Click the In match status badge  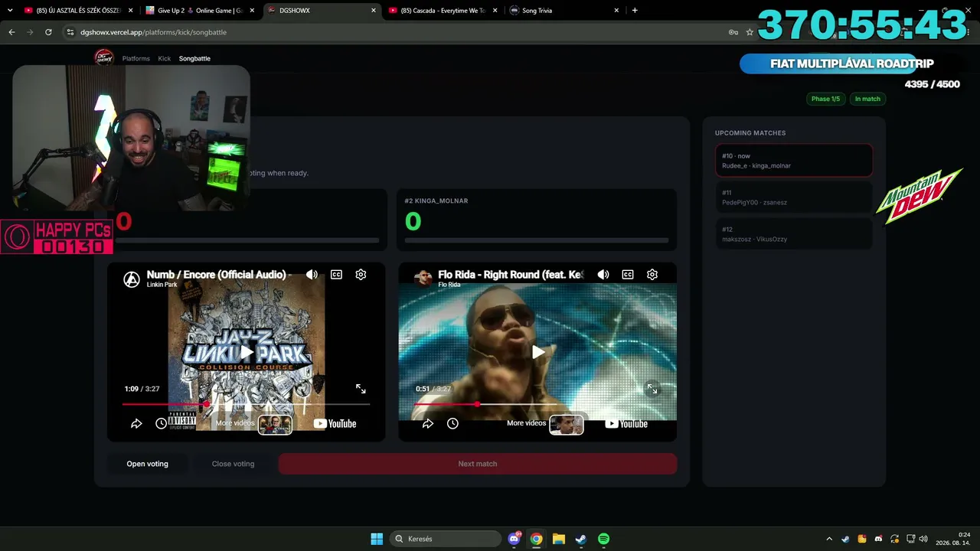[867, 99]
